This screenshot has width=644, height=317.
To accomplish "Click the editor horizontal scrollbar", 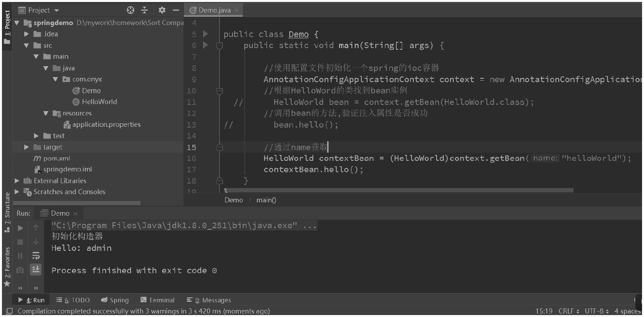I will click(399, 190).
